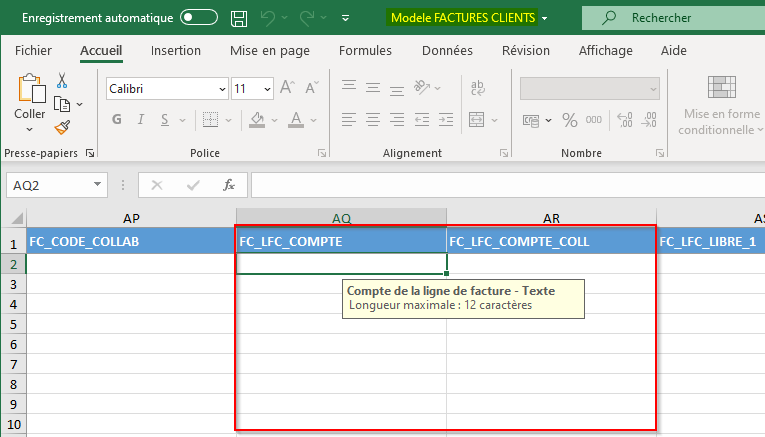Decrease font size with the smaller A
765x437 pixels.
tap(312, 88)
